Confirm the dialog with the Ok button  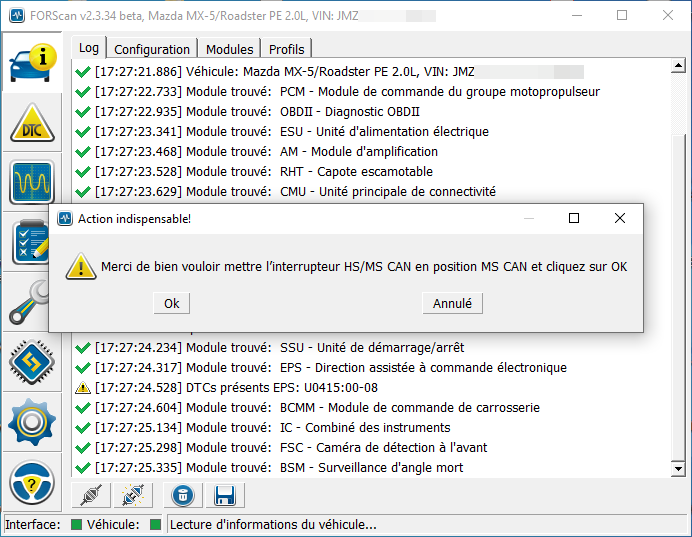(172, 304)
